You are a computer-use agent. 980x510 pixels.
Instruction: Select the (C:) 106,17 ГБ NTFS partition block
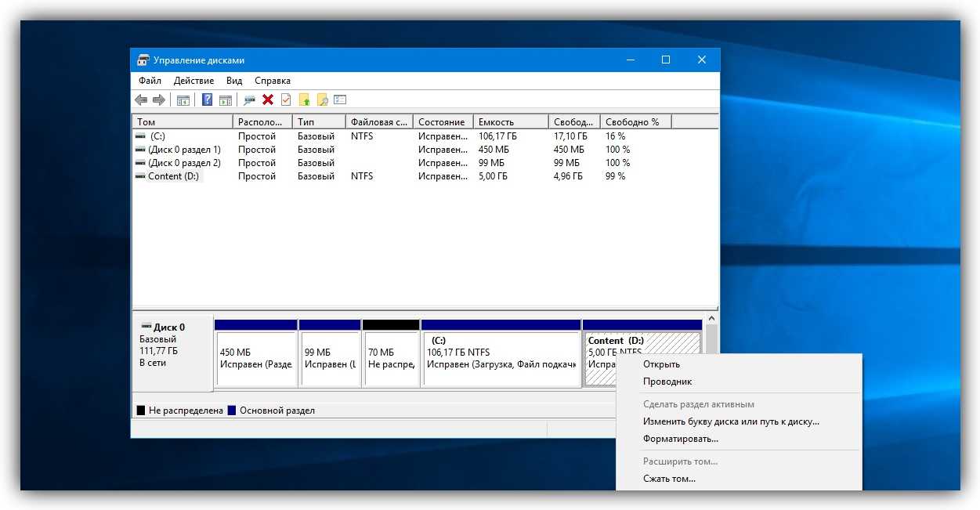(501, 353)
